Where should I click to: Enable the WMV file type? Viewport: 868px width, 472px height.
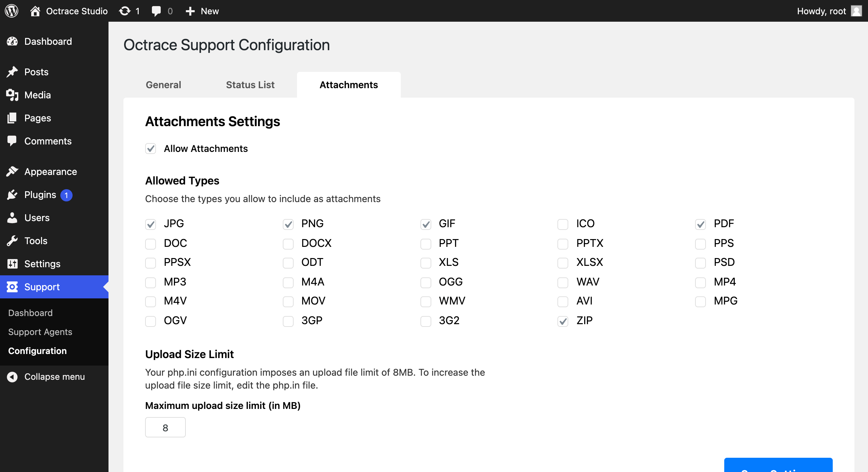[426, 301]
